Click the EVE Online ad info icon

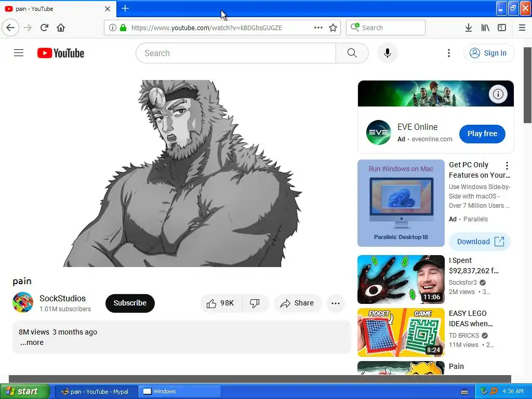pyautogui.click(x=498, y=94)
